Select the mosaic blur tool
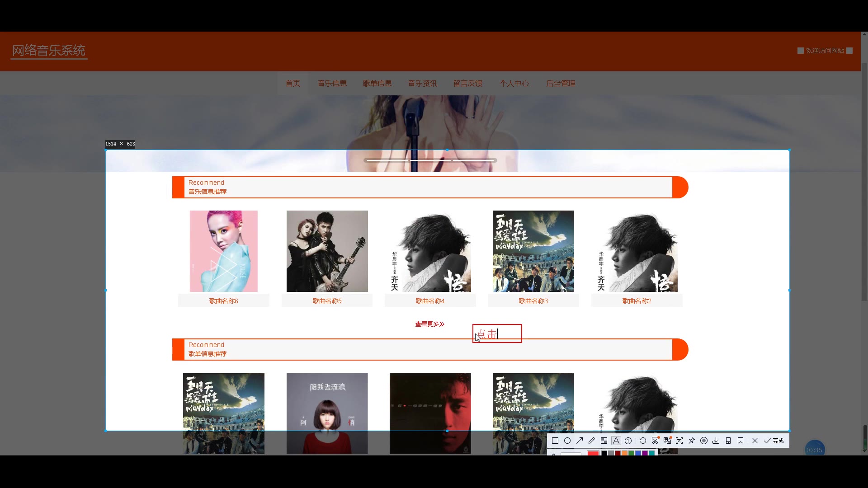Image resolution: width=868 pixels, height=488 pixels. click(604, 441)
